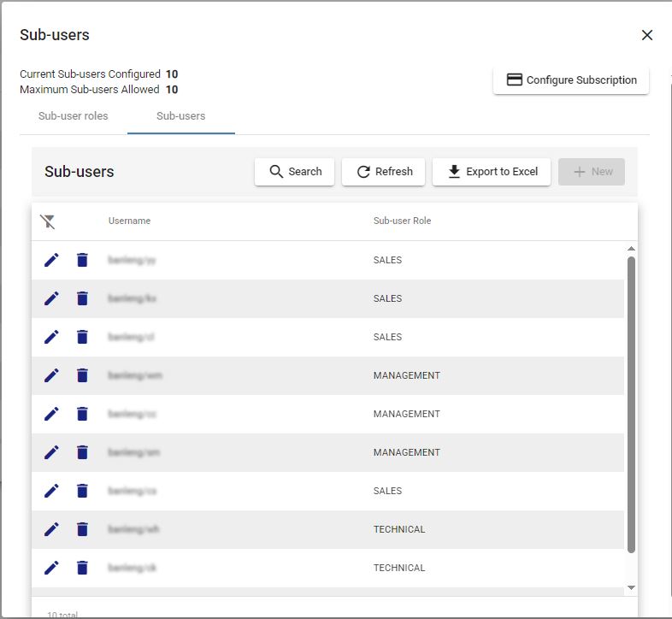This screenshot has height=619, width=672.
Task: Edit the third MANAGEMENT sub-user
Action: click(x=51, y=452)
